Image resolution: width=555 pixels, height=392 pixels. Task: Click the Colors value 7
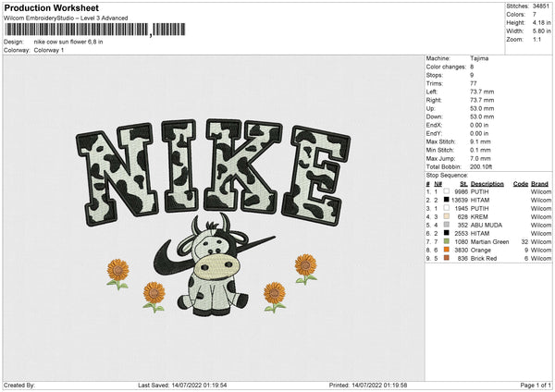point(535,15)
